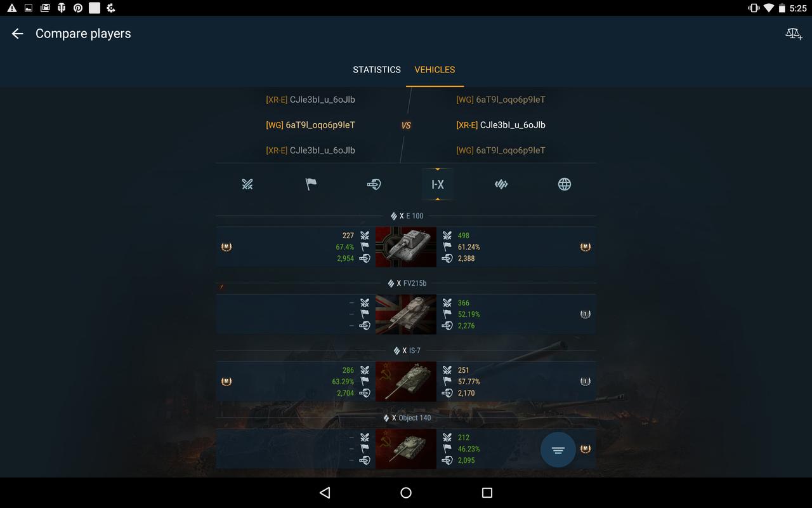Viewport: 812px width, 508px height.
Task: Tap the IS-7 tank thumbnail
Action: [406, 382]
